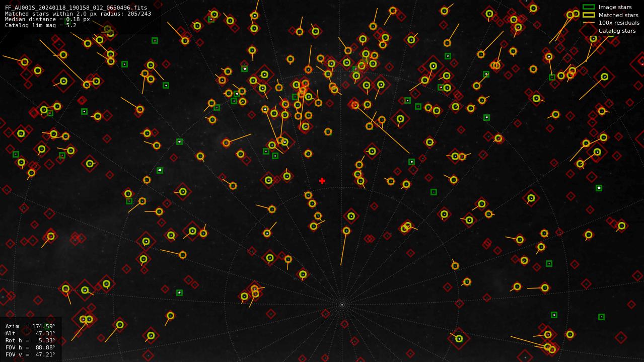Click the 'FOV v = 47.21°' readout

point(30,354)
